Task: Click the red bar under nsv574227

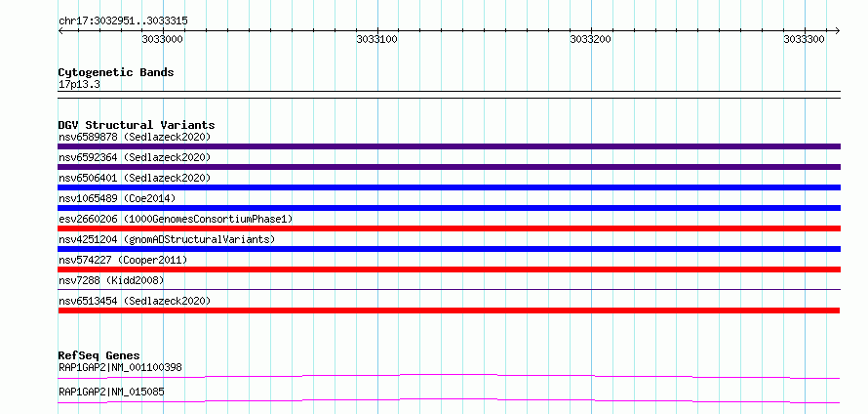Action: click(449, 269)
